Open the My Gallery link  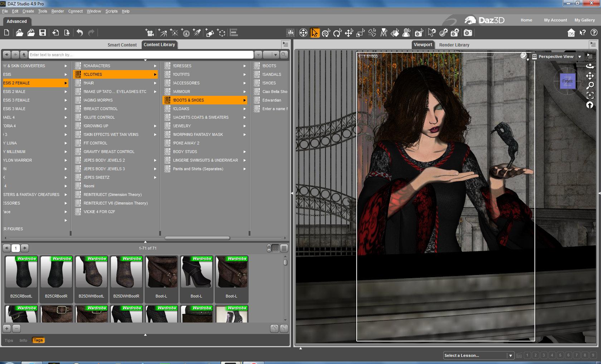click(x=585, y=20)
